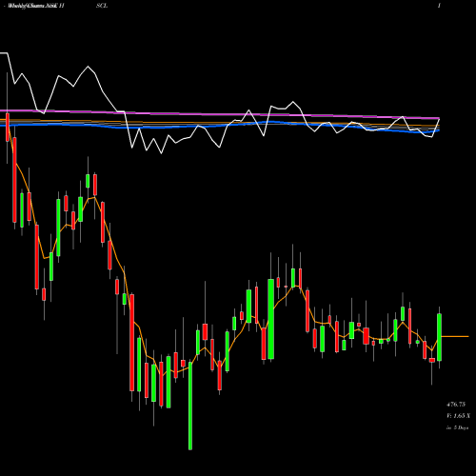The width and height of the screenshot is (476, 476).
Task: Click the Weekly Charts NSE title text
Action: [x=33, y=6]
